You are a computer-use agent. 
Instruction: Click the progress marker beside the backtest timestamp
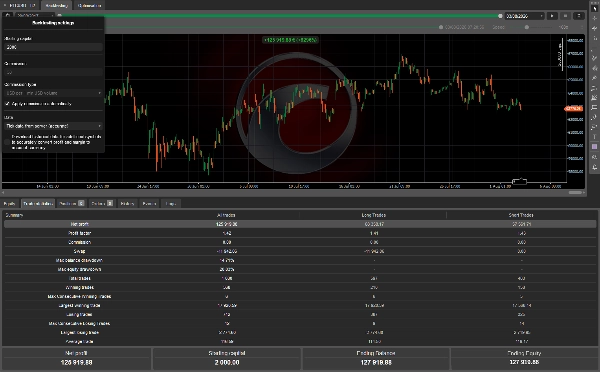(441, 27)
